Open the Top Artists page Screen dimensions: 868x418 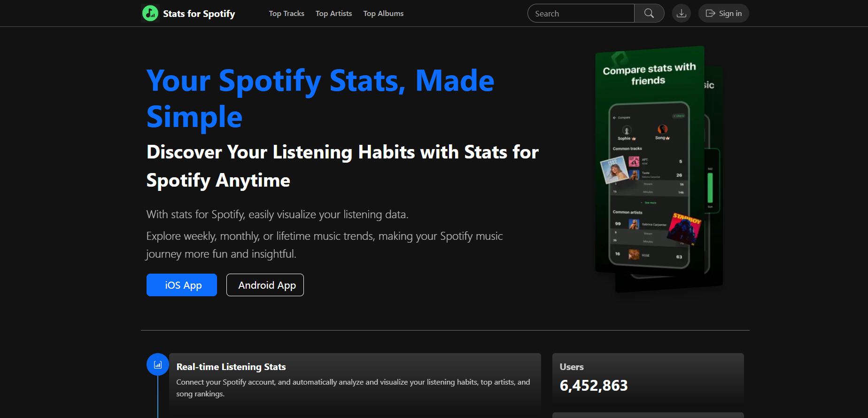333,13
